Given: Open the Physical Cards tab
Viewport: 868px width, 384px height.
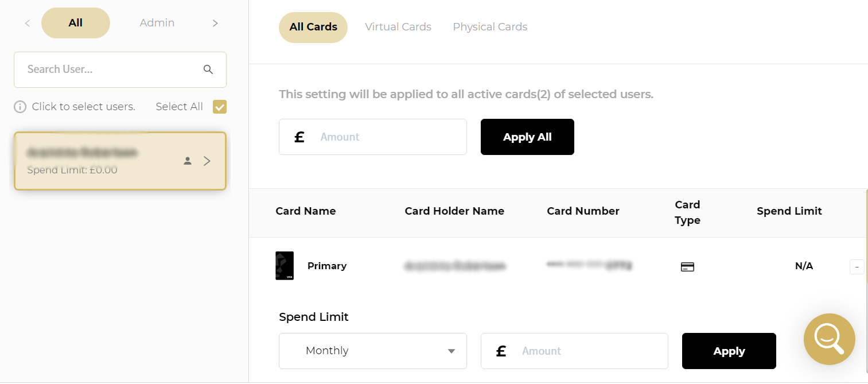Looking at the screenshot, I should click(x=490, y=26).
